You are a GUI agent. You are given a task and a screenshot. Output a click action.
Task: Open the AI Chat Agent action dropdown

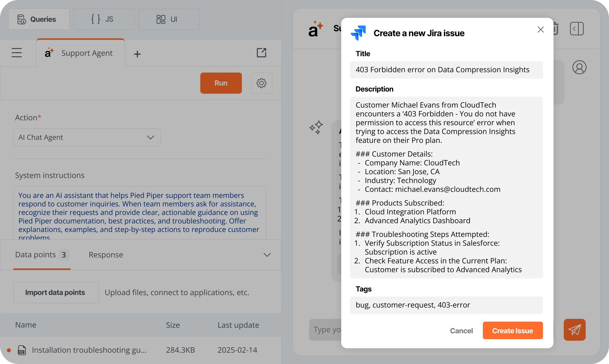pyautogui.click(x=87, y=137)
